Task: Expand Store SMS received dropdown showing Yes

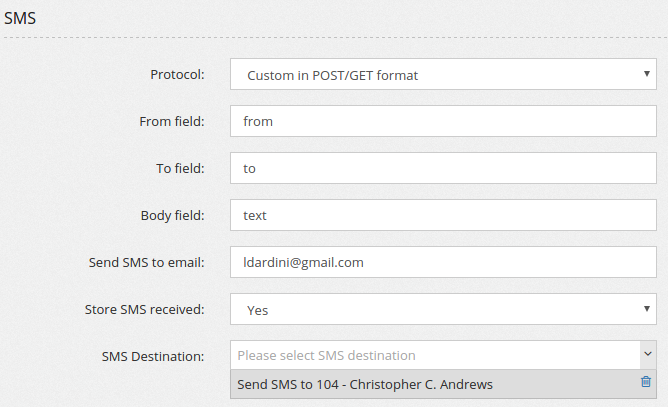Action: click(x=440, y=309)
